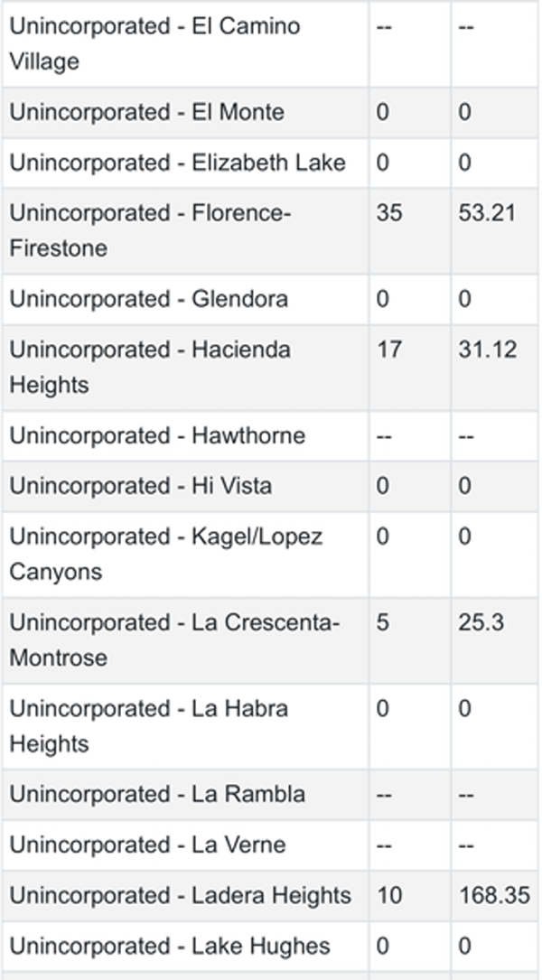This screenshot has height=980, width=542.
Task: Select the Unincorporated - Hawthorne row label
Action: (x=157, y=436)
